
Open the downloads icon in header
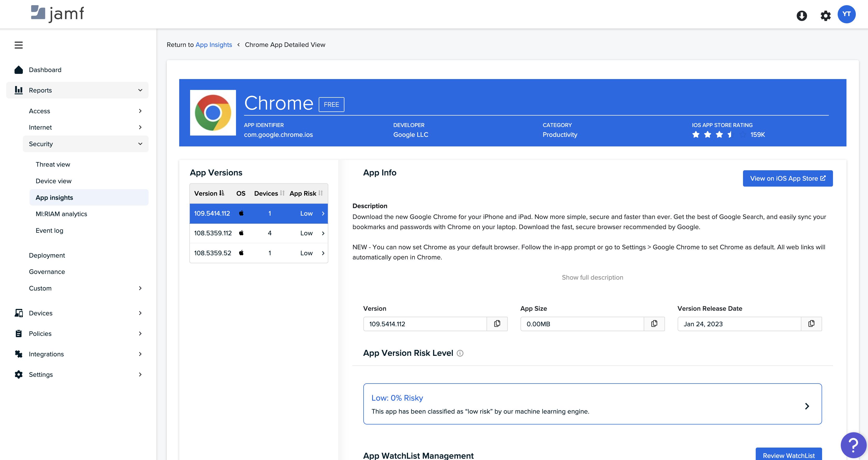[x=802, y=16]
